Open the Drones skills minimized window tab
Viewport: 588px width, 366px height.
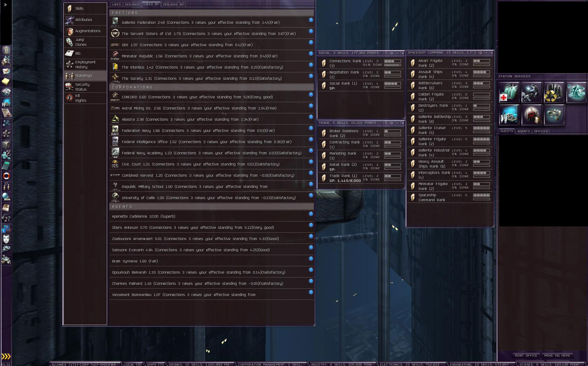[201, 364]
